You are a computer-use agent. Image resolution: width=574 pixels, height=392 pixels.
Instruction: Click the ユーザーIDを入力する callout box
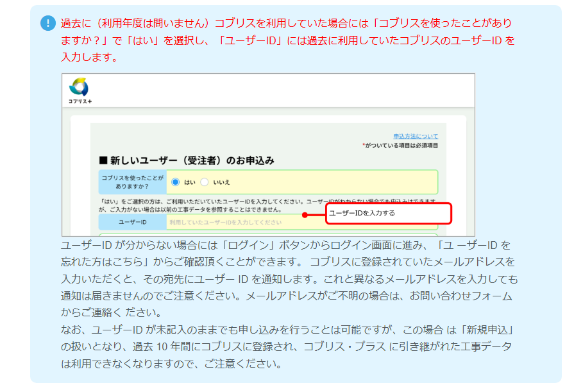tap(389, 214)
